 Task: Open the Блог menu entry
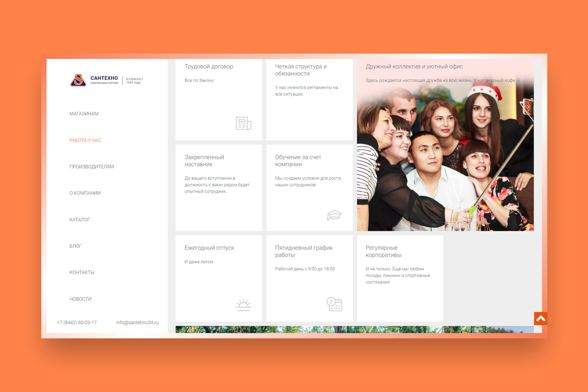(75, 246)
